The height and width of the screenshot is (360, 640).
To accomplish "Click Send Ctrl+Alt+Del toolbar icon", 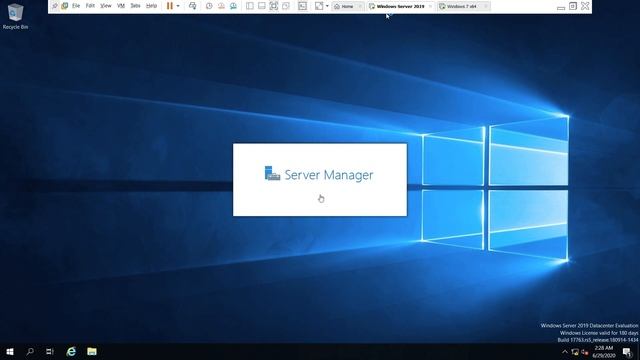I will (193, 6).
